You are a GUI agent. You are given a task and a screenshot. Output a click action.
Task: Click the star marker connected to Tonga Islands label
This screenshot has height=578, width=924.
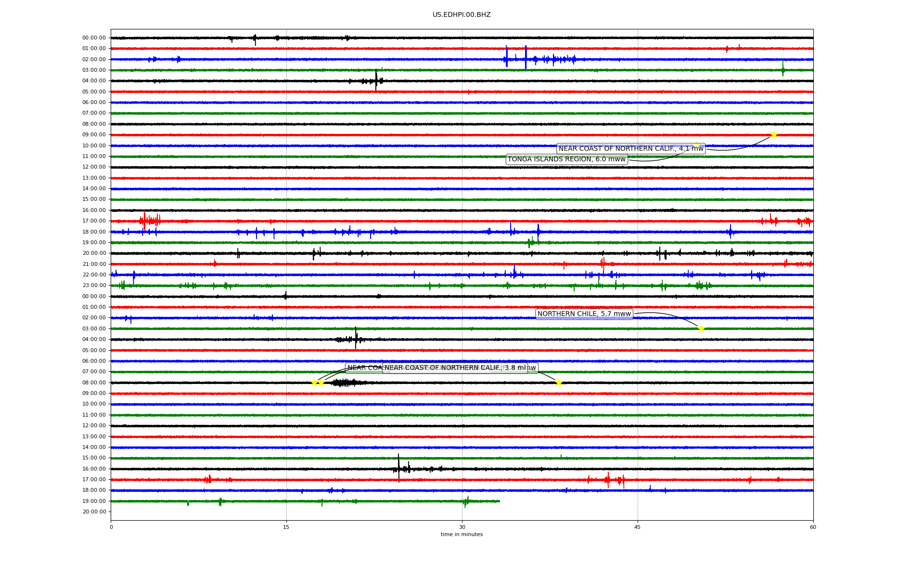tap(696, 145)
